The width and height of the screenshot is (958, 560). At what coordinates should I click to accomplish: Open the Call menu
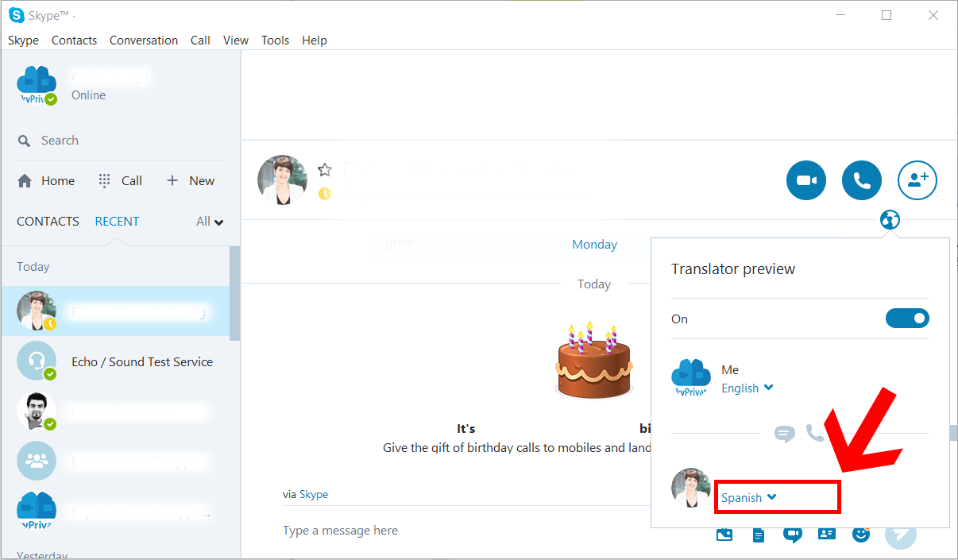[200, 41]
